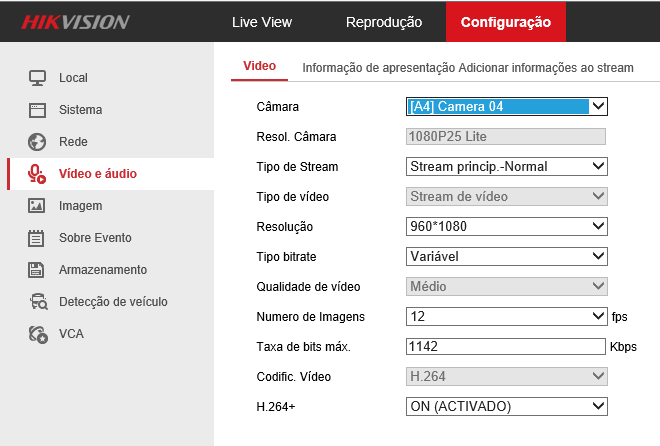Open the Resolução 960*1080 dropdown
The width and height of the screenshot is (660, 446).
[x=506, y=226]
